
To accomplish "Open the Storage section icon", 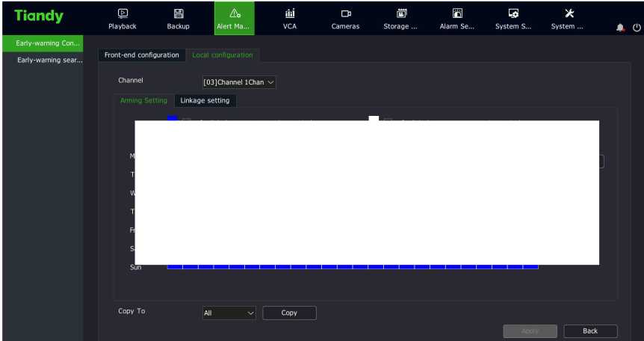I will click(x=401, y=13).
